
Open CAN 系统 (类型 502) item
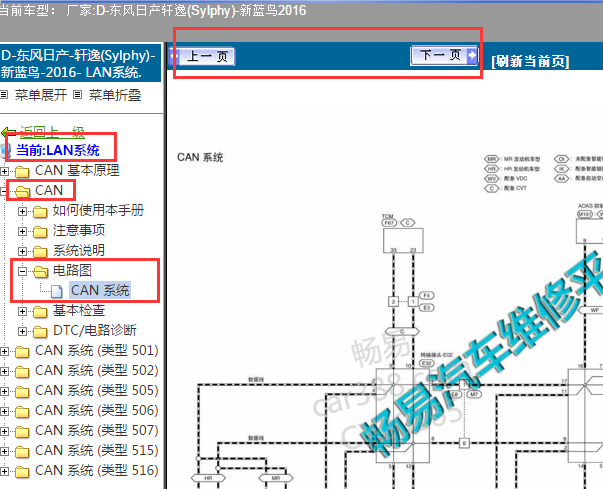(97, 370)
